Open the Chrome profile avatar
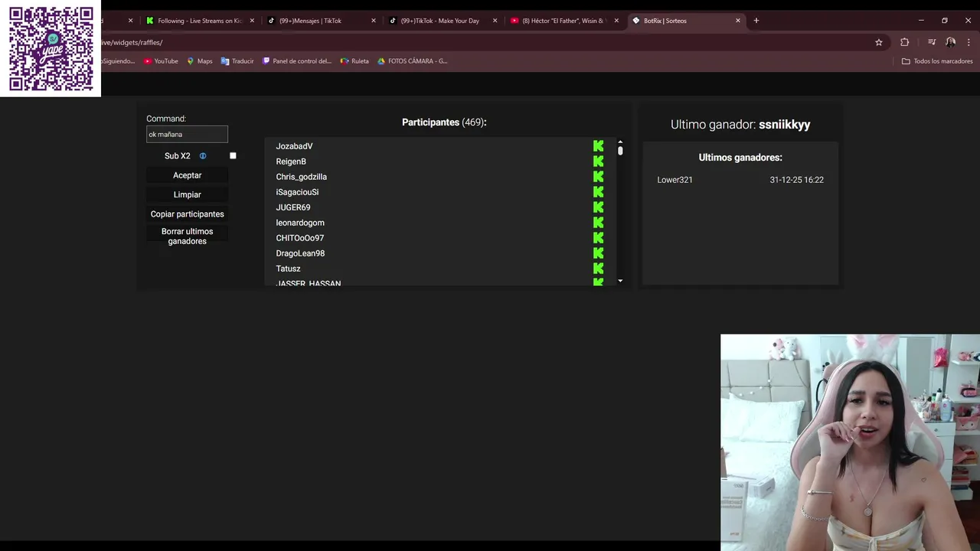 pyautogui.click(x=950, y=42)
